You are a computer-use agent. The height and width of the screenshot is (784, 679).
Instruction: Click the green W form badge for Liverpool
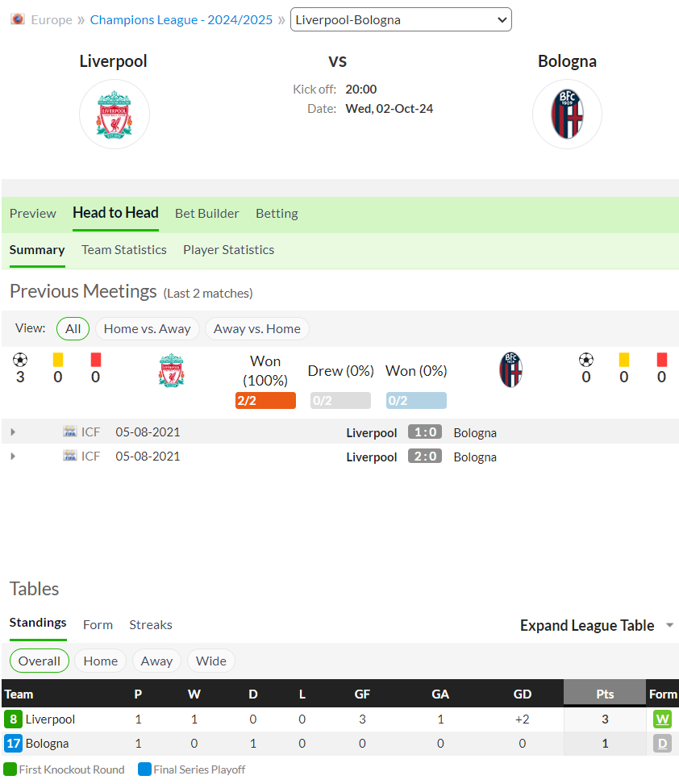tap(662, 719)
